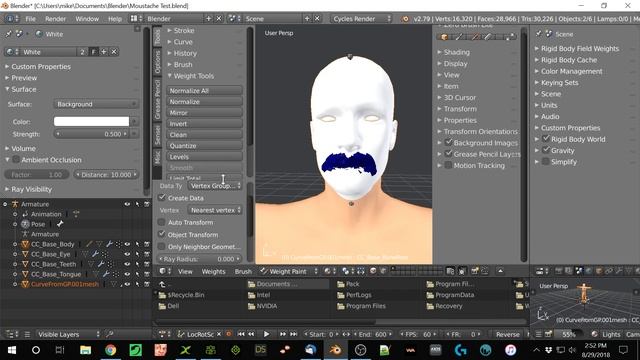Image resolution: width=640 pixels, height=360 pixels.
Task: Jump to the last frame
Action: (293, 334)
